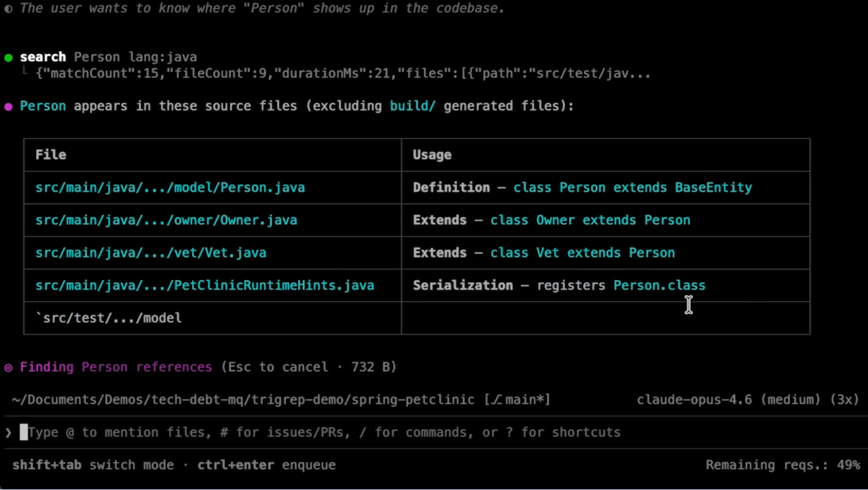Open PetClinicRuntimeHints.java file link
Screen dimensions: 868x490
coord(205,285)
